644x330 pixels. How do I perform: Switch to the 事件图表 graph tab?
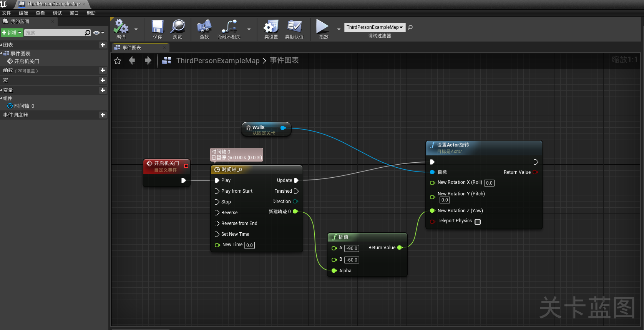click(132, 48)
